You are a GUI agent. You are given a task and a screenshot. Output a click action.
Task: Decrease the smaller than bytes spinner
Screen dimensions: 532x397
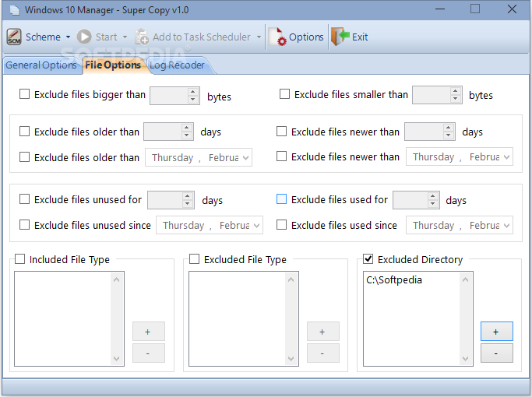(x=456, y=99)
